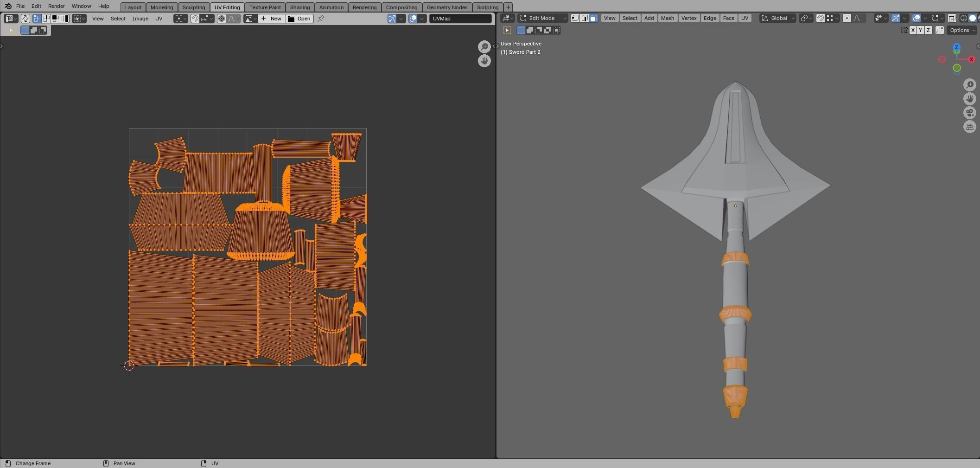Open the Edge menu in 3D viewport
Screen dimensions: 980x468
(x=709, y=18)
